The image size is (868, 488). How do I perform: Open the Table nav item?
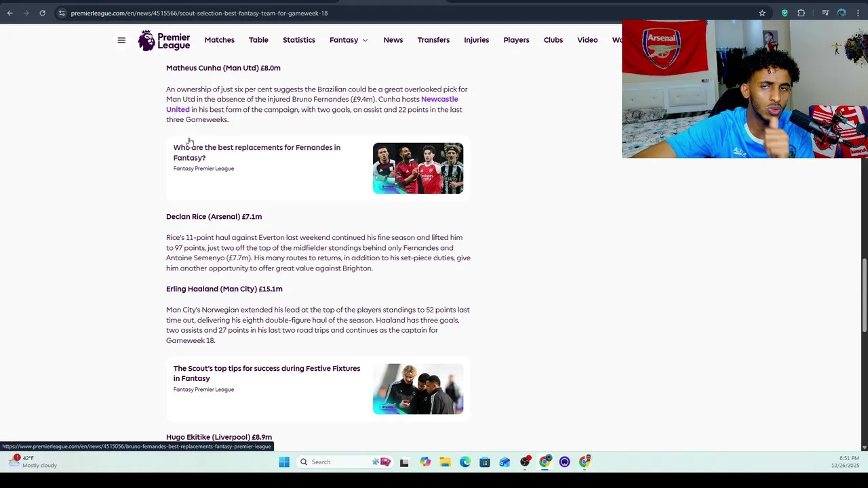tap(258, 40)
